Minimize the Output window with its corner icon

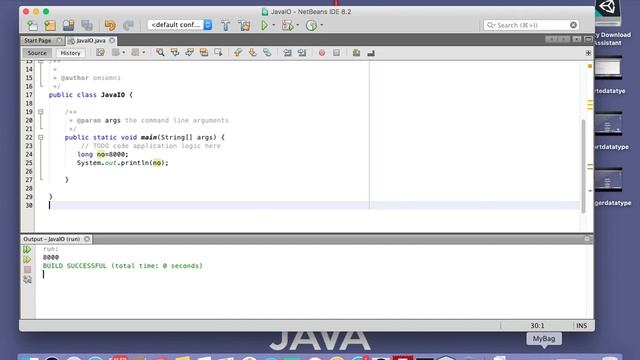(x=587, y=239)
